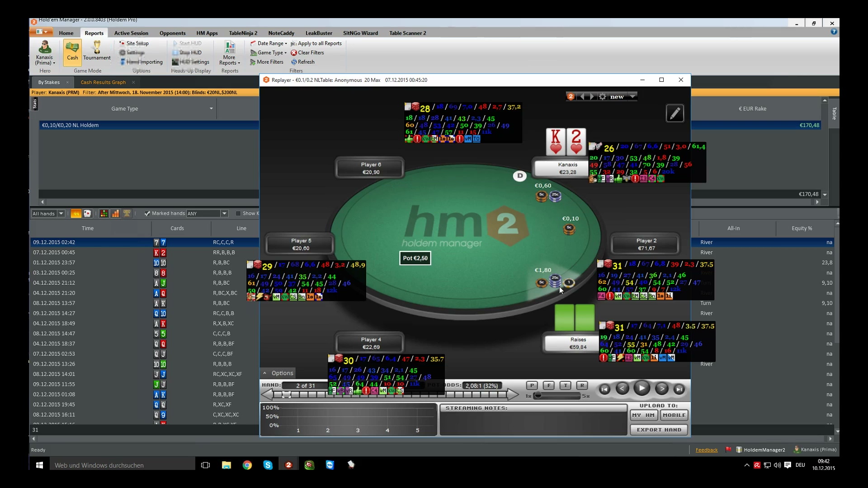Viewport: 868px width, 488px height.
Task: Skip to last hand in replayer
Action: (679, 389)
